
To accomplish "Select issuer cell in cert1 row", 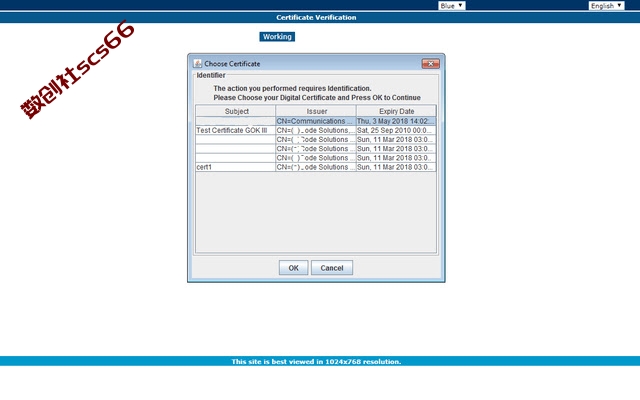I will click(316, 167).
